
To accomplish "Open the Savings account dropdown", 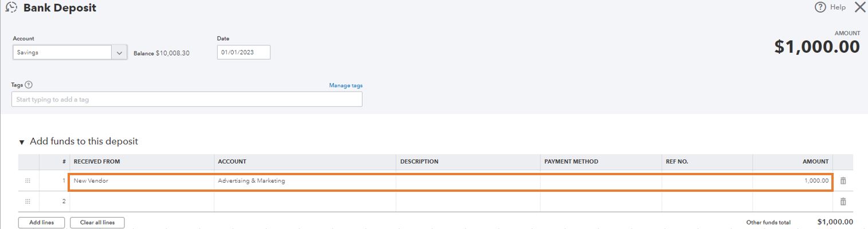I will pyautogui.click(x=119, y=53).
